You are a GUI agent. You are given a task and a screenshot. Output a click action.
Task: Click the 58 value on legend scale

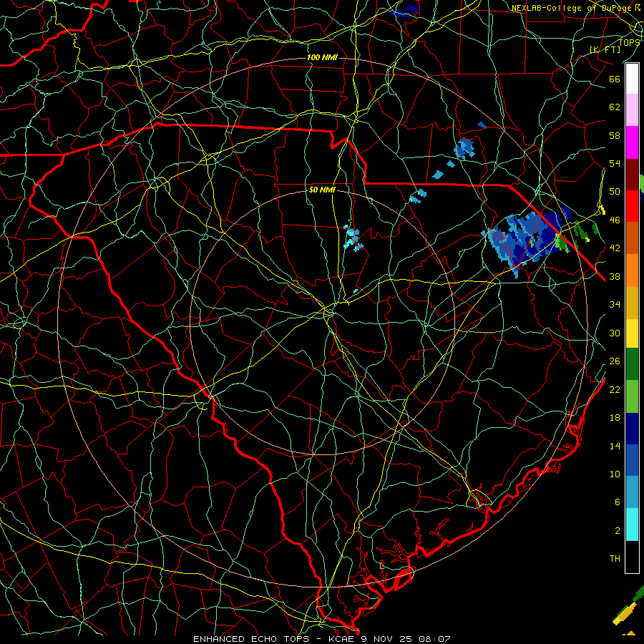click(x=615, y=135)
